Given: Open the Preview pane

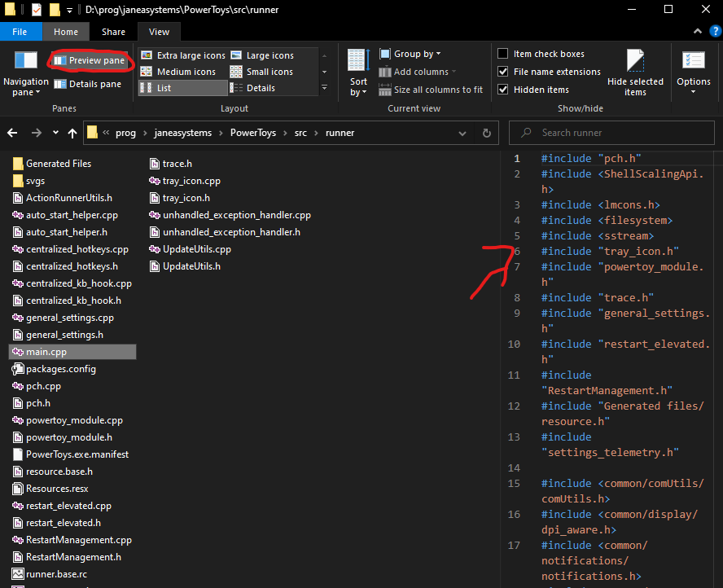Looking at the screenshot, I should [x=90, y=59].
